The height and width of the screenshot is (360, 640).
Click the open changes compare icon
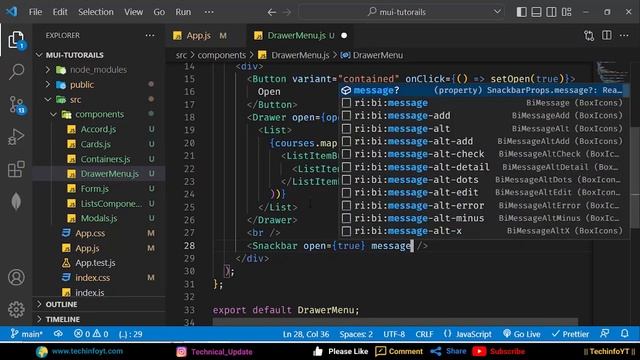[589, 36]
